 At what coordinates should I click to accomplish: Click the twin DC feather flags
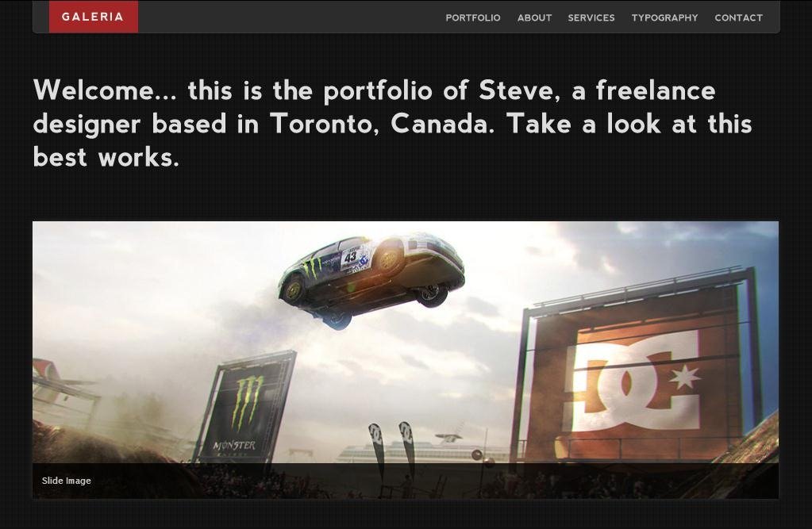click(392, 448)
